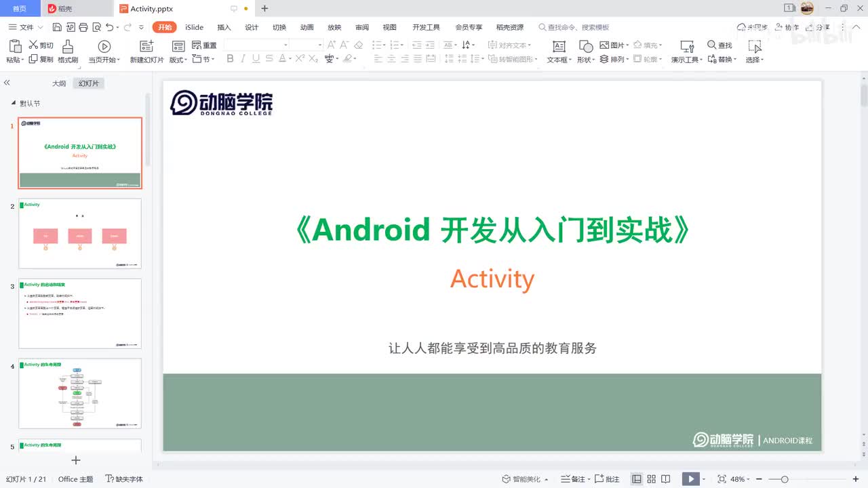Viewport: 868px width, 488px height.
Task: Start slideshow with status bar play button
Action: 690,479
